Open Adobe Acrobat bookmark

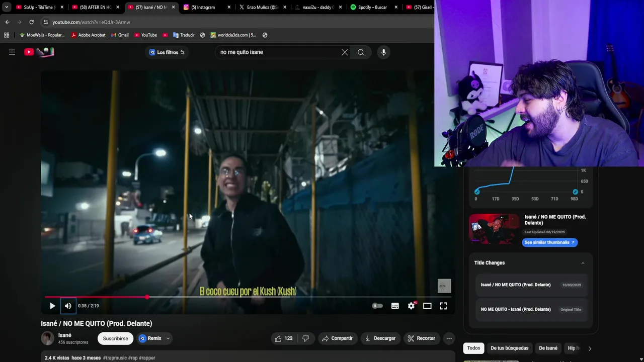click(x=89, y=35)
